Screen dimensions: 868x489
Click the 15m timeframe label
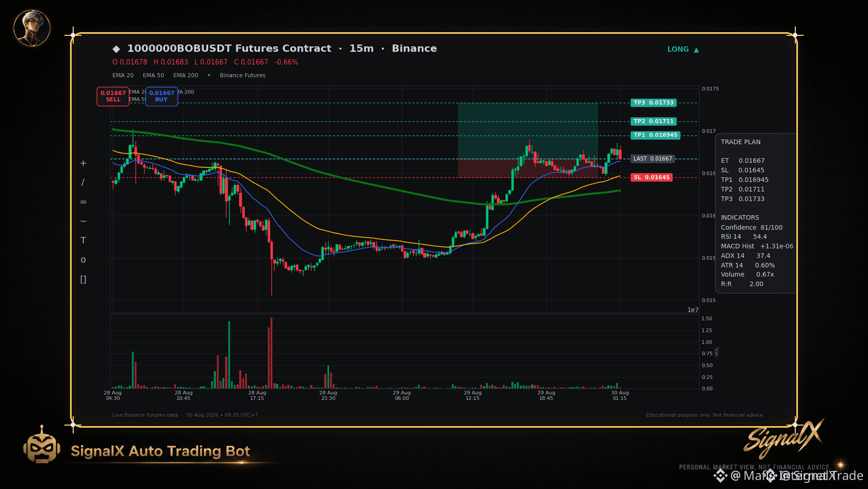pos(361,48)
